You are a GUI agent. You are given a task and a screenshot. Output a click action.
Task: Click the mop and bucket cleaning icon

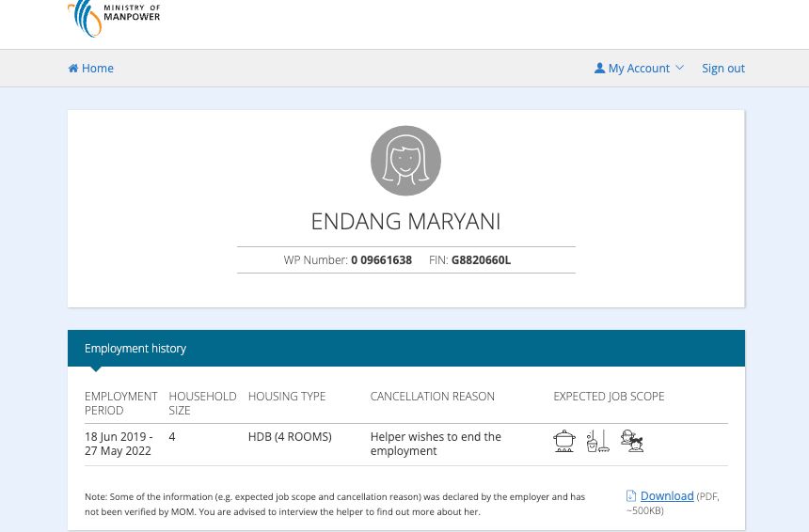(597, 441)
